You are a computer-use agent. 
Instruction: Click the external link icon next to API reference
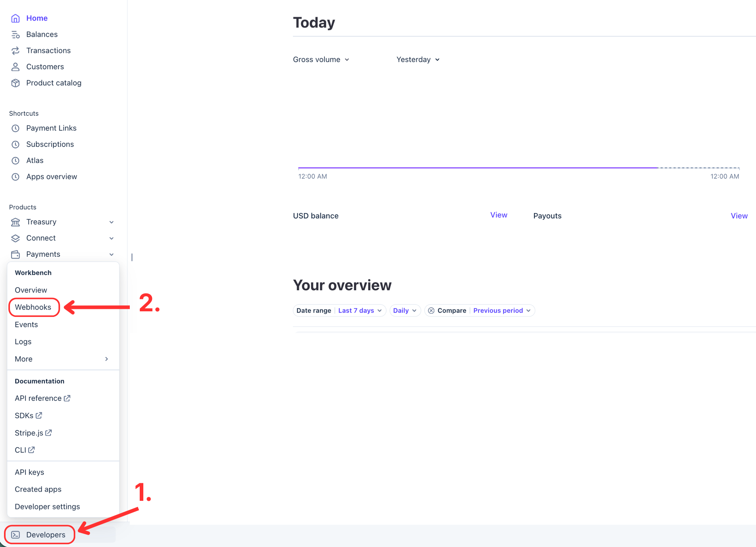pos(67,398)
